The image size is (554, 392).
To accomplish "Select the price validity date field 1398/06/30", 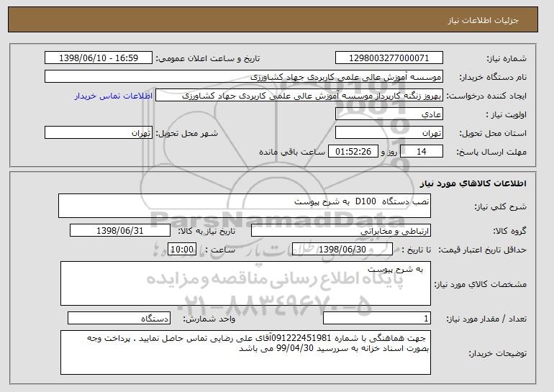I will [x=342, y=250].
